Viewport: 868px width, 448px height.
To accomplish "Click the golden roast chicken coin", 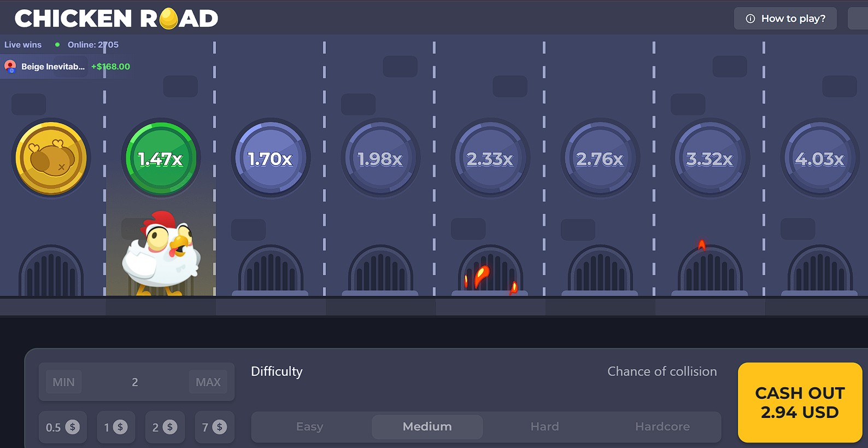I will [x=51, y=158].
